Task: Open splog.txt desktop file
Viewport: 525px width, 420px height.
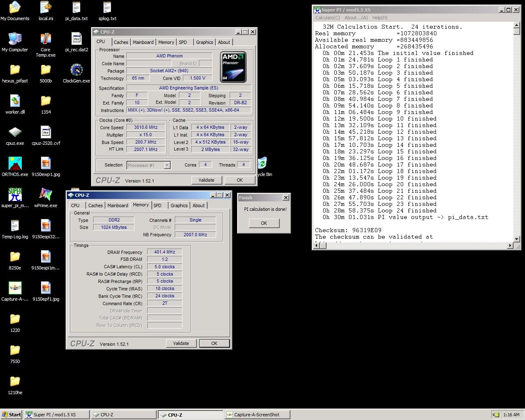Action: (x=107, y=11)
